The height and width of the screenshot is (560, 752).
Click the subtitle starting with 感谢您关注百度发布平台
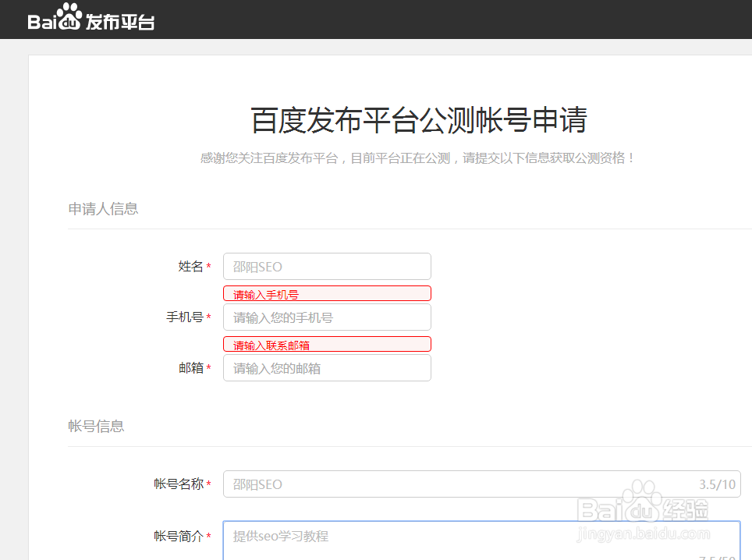pyautogui.click(x=417, y=158)
